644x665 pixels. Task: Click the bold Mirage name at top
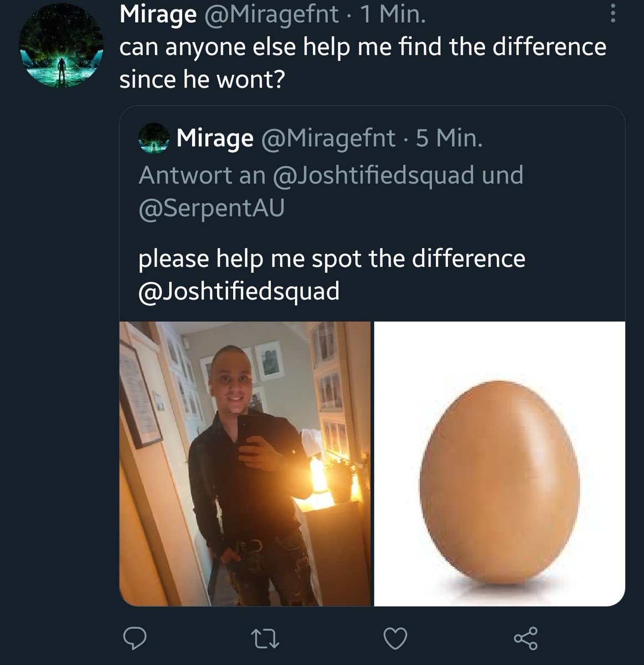158,14
